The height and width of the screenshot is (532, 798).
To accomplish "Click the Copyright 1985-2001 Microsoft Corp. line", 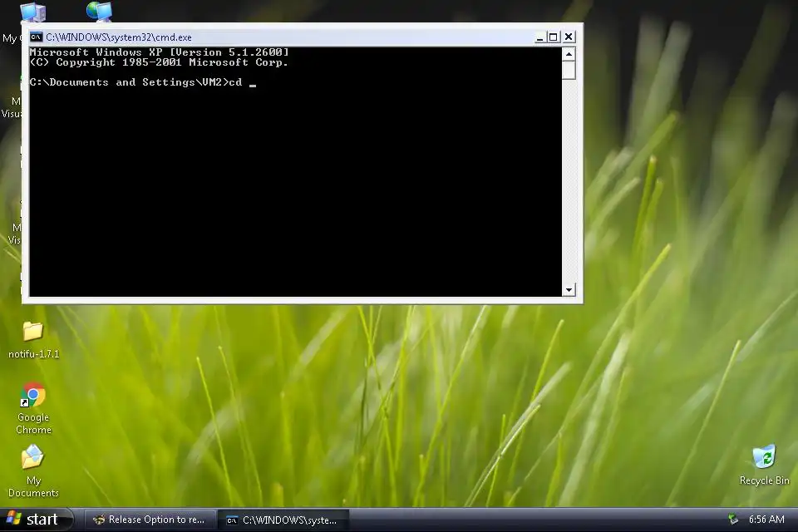I will (x=159, y=62).
